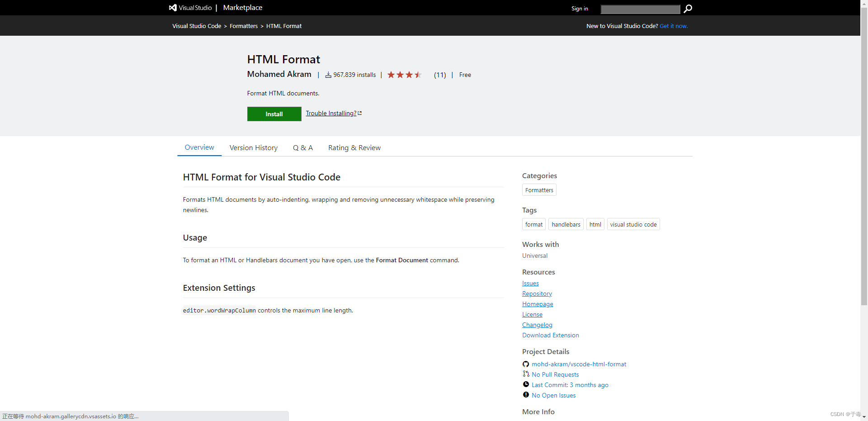Click Sign in

580,9
